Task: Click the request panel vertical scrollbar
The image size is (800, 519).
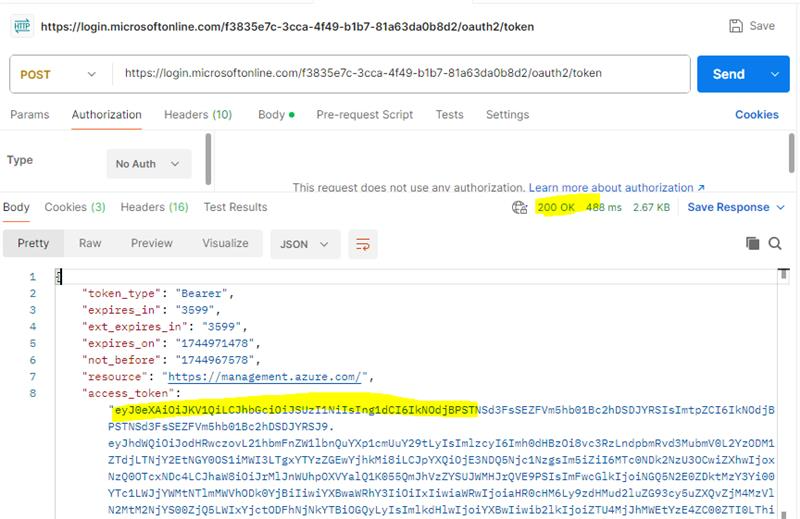Action: 791,153
